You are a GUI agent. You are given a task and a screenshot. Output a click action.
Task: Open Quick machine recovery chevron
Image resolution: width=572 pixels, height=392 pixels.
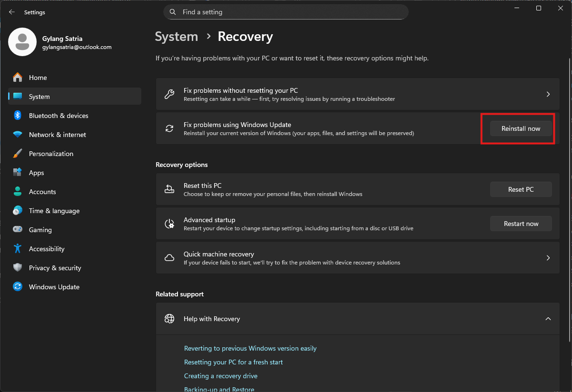click(x=548, y=258)
